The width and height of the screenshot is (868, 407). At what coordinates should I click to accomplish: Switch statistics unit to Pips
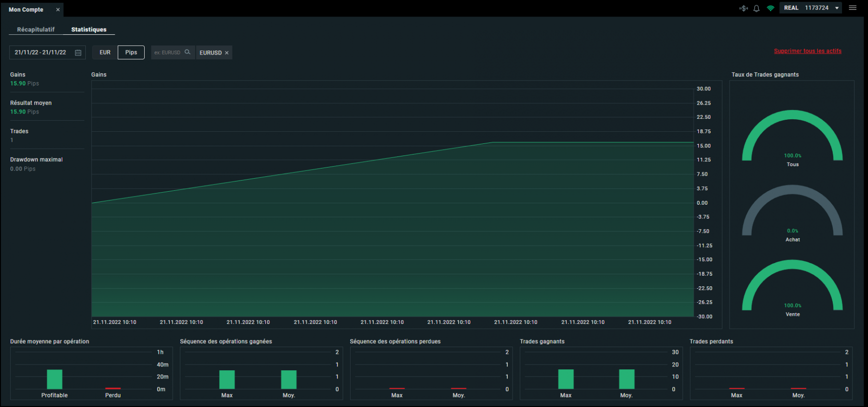(x=131, y=53)
